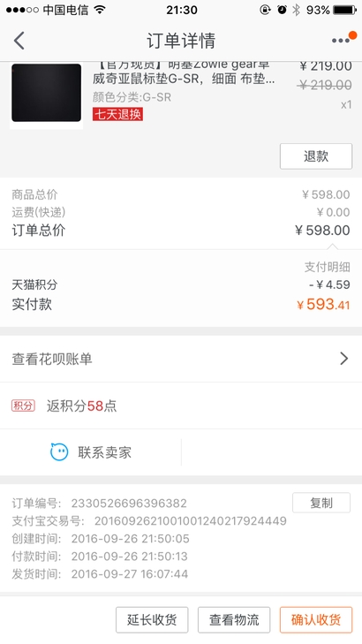This screenshot has height=644, width=362.
Task: Tap the rotation lock status icon
Action: point(265,10)
